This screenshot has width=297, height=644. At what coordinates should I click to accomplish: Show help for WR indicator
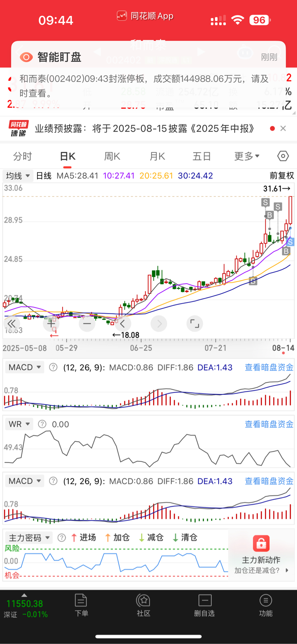[x=42, y=424]
